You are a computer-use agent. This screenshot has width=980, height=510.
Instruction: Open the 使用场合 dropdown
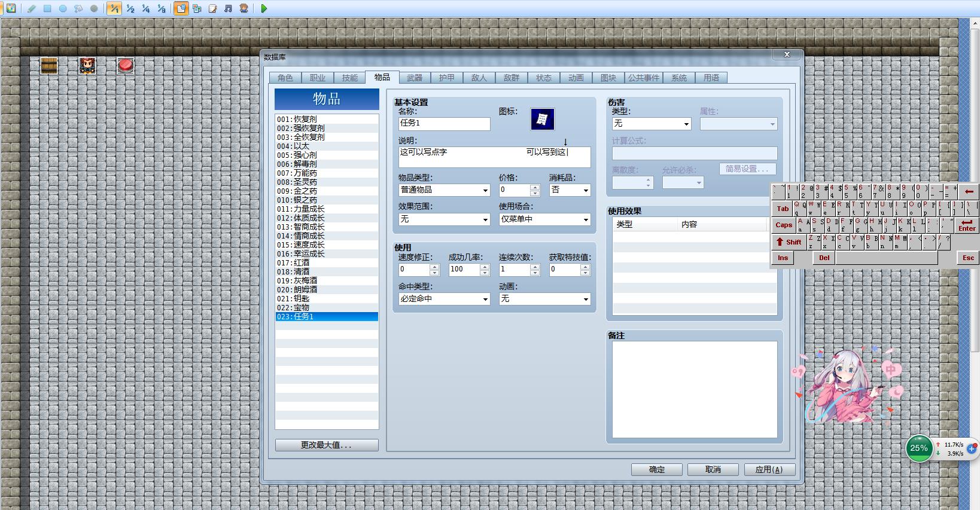point(544,219)
